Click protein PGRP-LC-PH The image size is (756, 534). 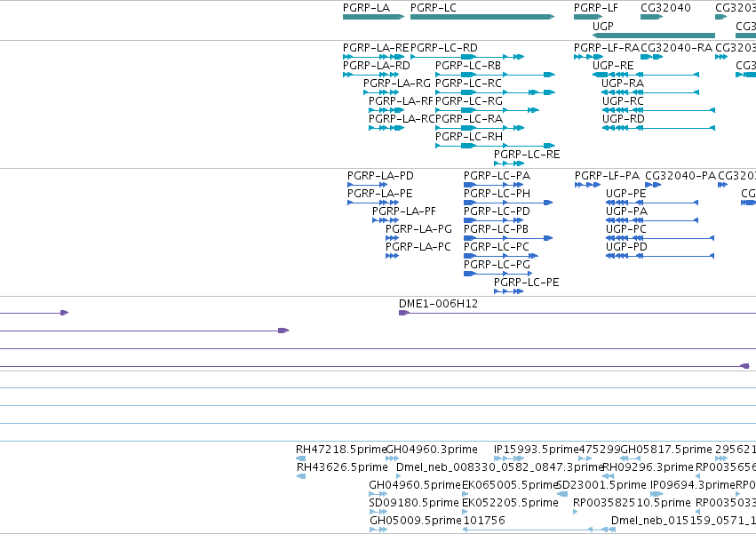pos(508,203)
